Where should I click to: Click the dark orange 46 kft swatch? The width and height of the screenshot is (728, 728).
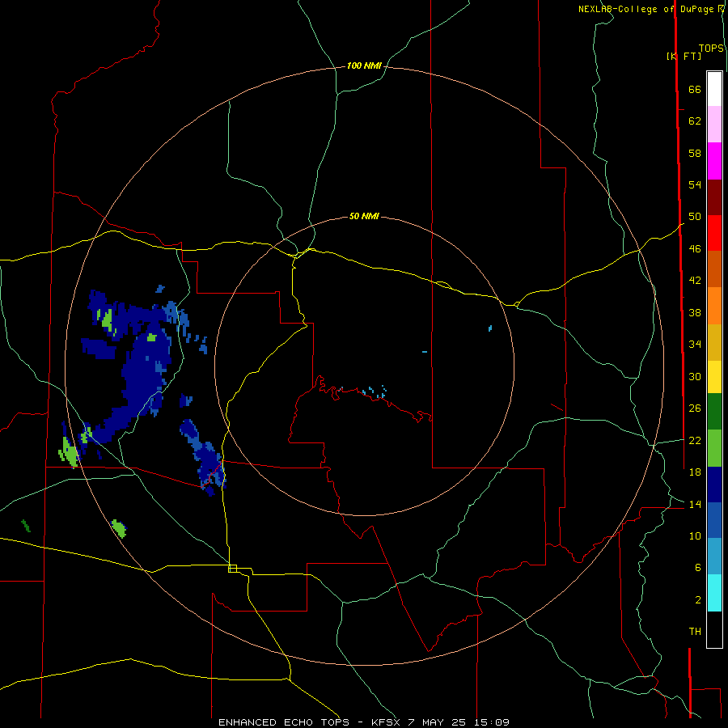[714, 269]
